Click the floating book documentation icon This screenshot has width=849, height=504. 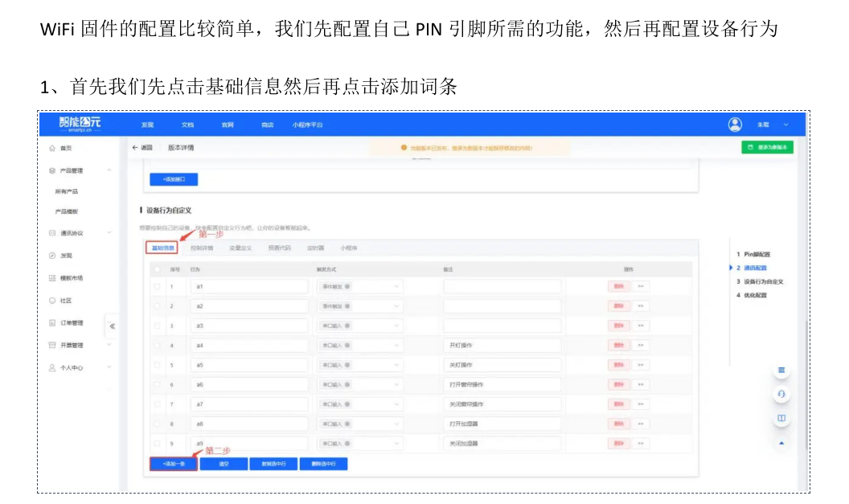[x=781, y=418]
